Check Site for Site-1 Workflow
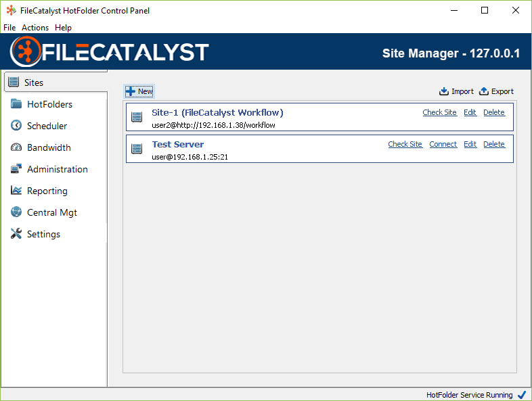 439,112
